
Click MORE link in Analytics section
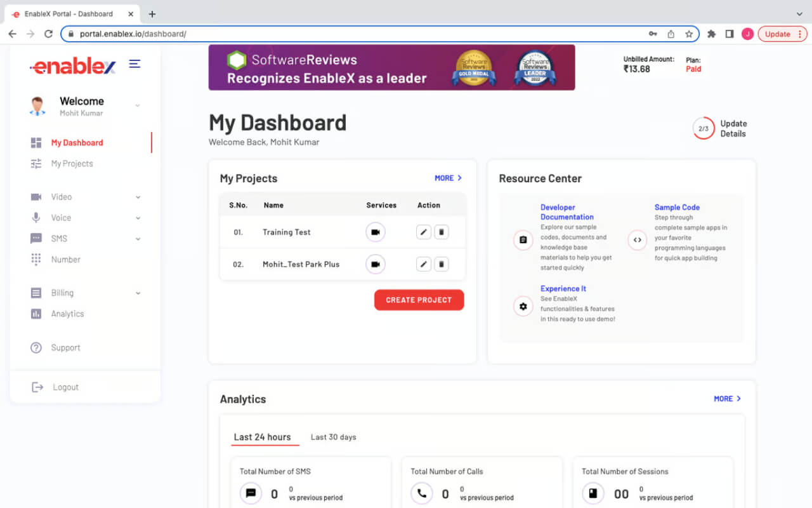(x=728, y=399)
